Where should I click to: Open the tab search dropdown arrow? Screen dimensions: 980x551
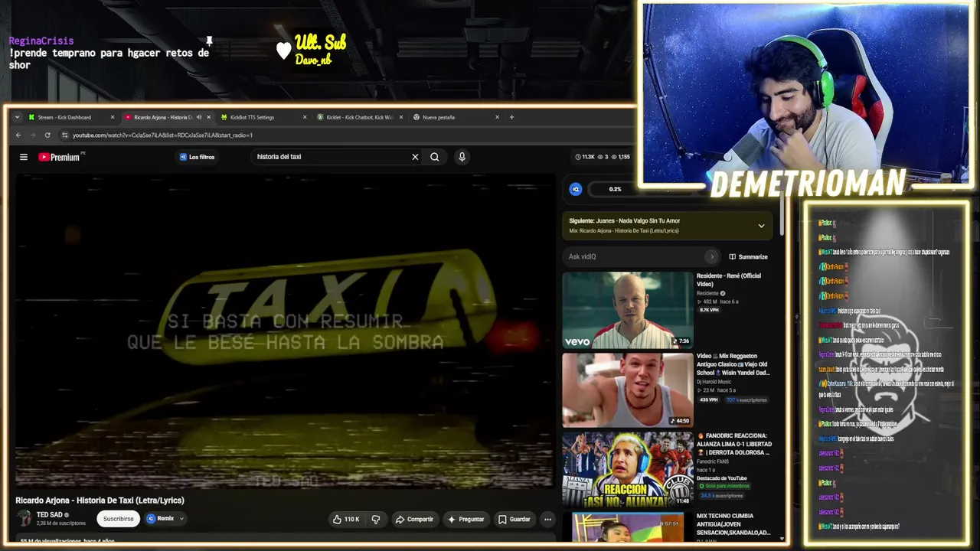coord(17,117)
